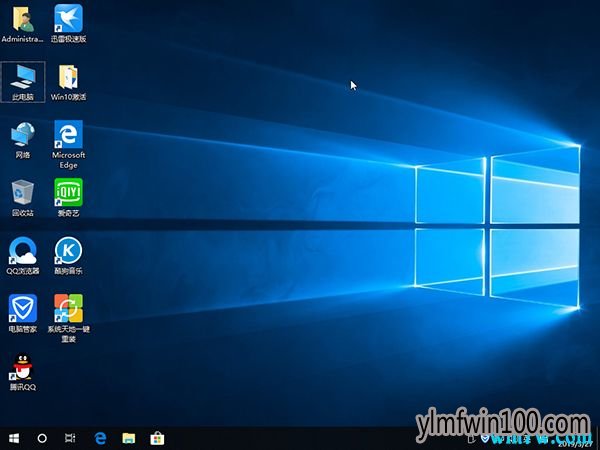Open the Win10激活 folder
This screenshot has width=600, height=450.
pyautogui.click(x=68, y=82)
